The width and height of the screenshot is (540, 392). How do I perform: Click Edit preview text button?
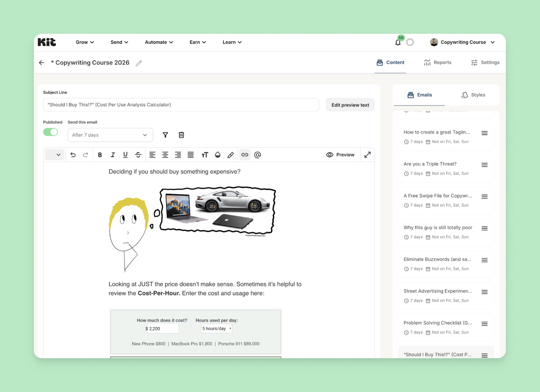(350, 105)
